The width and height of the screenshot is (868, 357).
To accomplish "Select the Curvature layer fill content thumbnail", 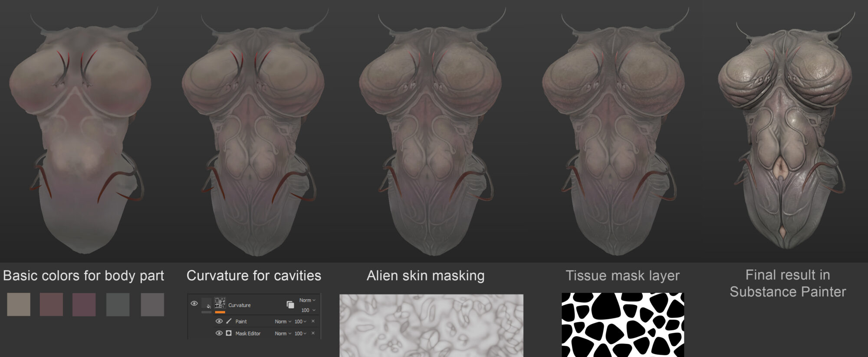I will [206, 303].
